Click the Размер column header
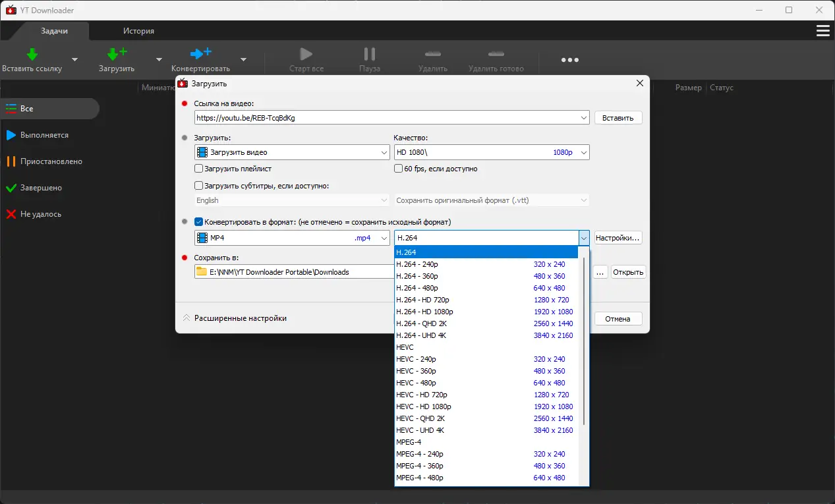 click(688, 88)
